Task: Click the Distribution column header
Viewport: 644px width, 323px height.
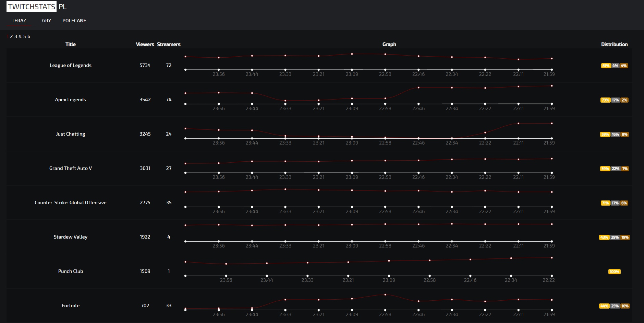Action: [615, 44]
